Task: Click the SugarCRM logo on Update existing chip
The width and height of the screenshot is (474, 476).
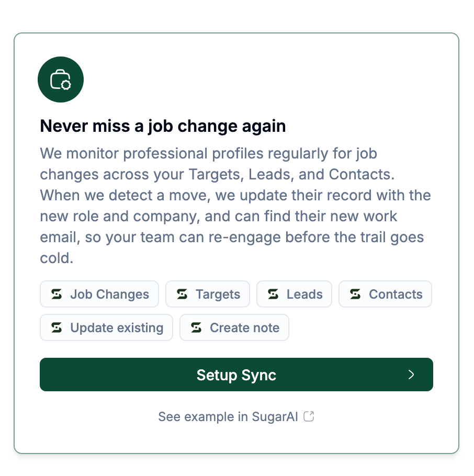Action: (57, 327)
